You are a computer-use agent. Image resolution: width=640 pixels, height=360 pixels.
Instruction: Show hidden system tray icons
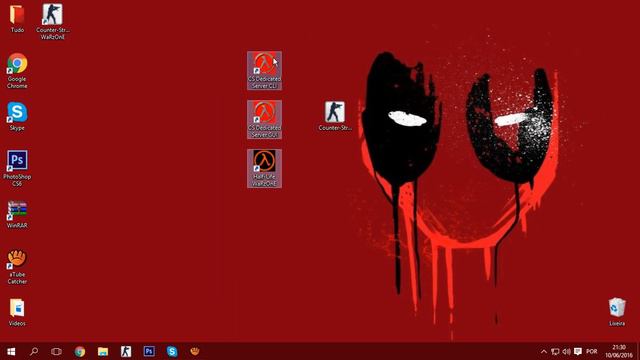544,351
